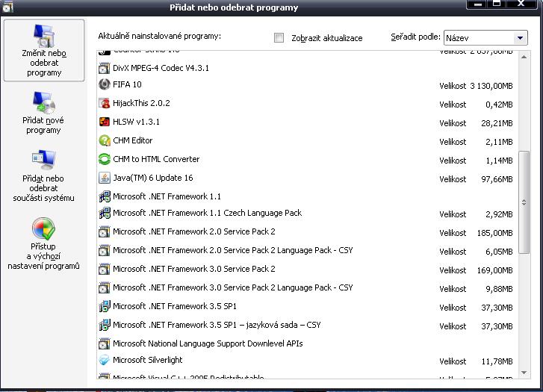Open Přístup a výchozí nastavení programů icon
Viewport: 543px width, 392px height.
coord(43,228)
